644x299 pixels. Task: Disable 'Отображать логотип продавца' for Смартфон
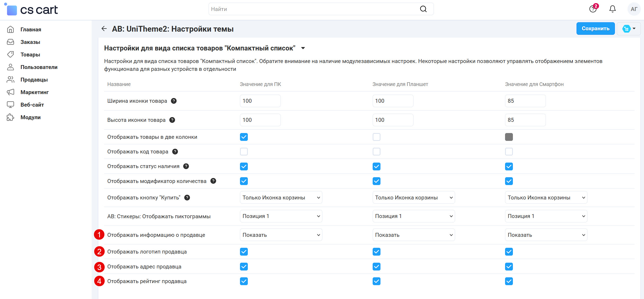pyautogui.click(x=509, y=252)
